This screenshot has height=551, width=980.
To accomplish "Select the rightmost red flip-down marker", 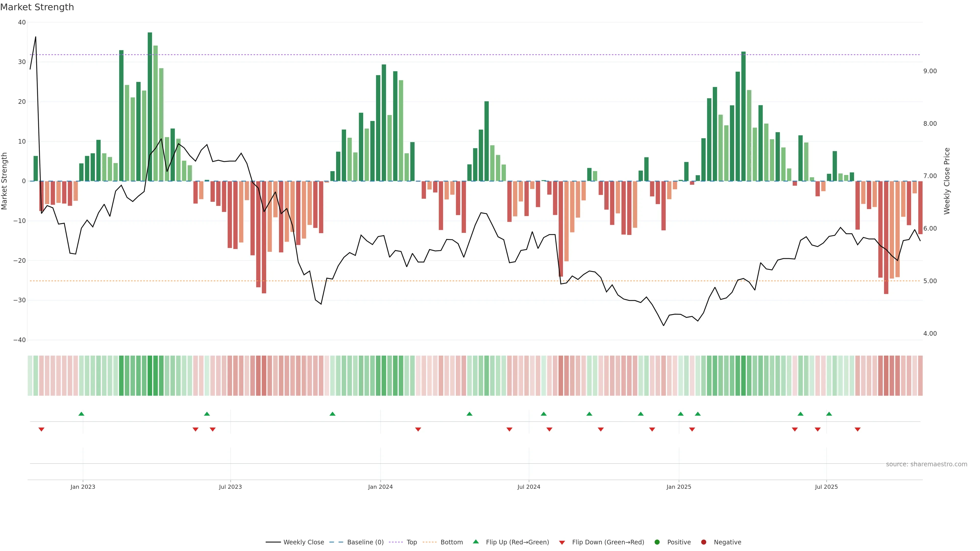I will (857, 429).
